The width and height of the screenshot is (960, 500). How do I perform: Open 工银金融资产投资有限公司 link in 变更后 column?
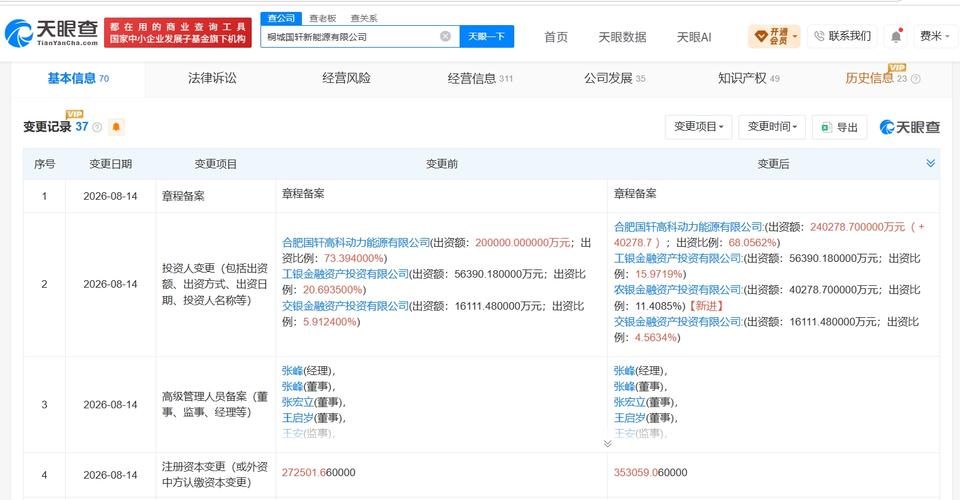[678, 258]
